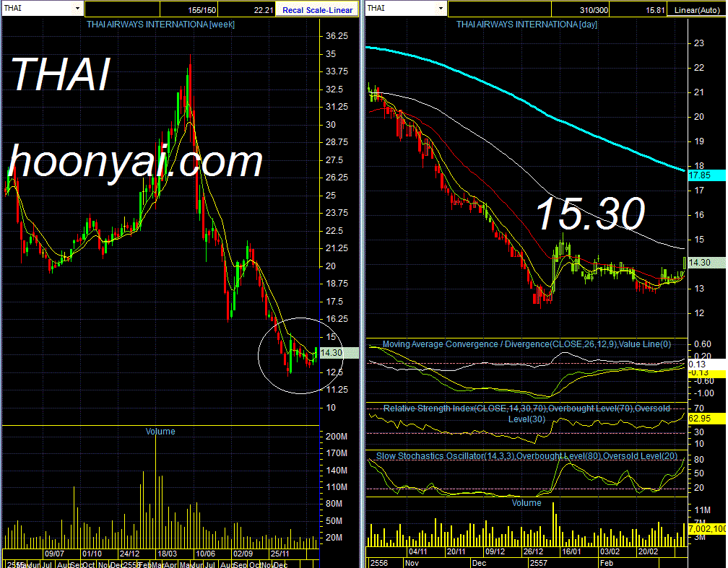Click the 16/01 date on daily axis

coord(571,551)
